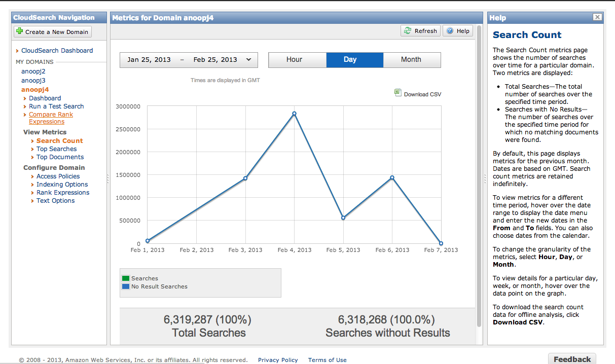Viewport: 615px width, 364px height.
Task: Close the Help panel with the X
Action: (598, 18)
